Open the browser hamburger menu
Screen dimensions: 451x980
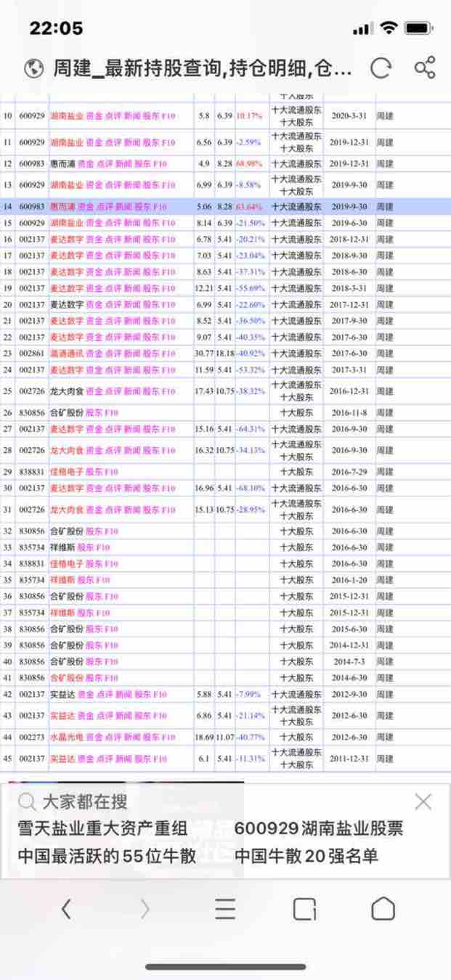point(225,909)
